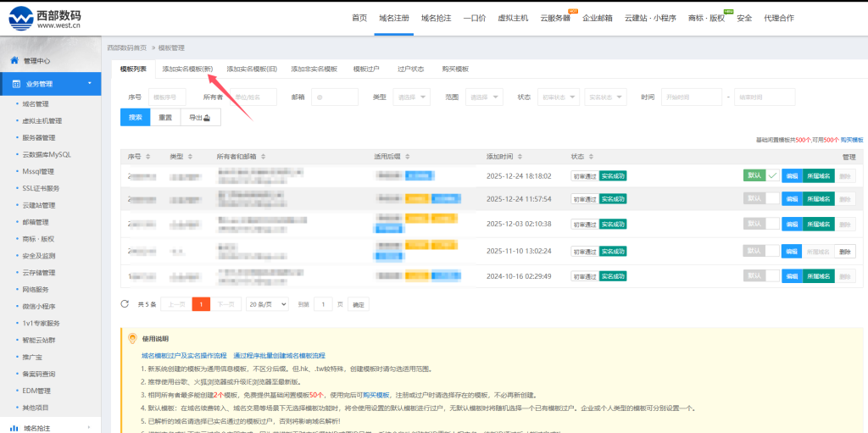Open the 实名状态 dropdown
Viewport: 868px width, 433px height.
[x=605, y=97]
